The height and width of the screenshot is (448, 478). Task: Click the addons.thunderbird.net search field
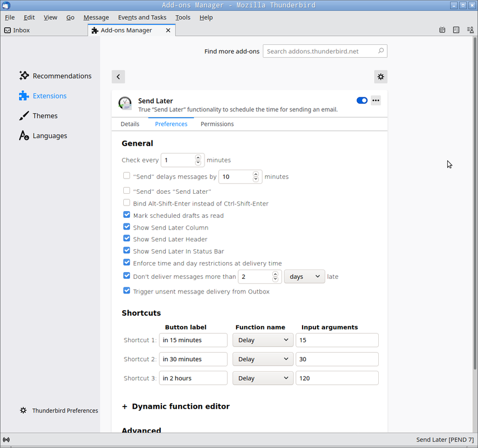point(325,51)
